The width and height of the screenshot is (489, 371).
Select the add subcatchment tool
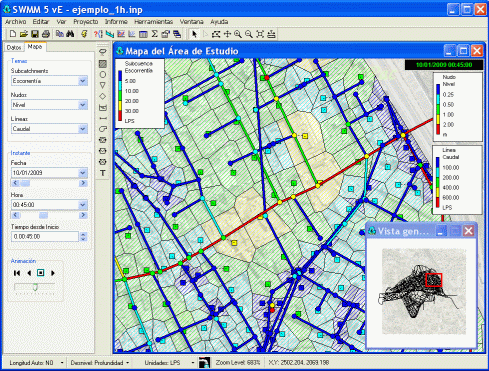[103, 63]
